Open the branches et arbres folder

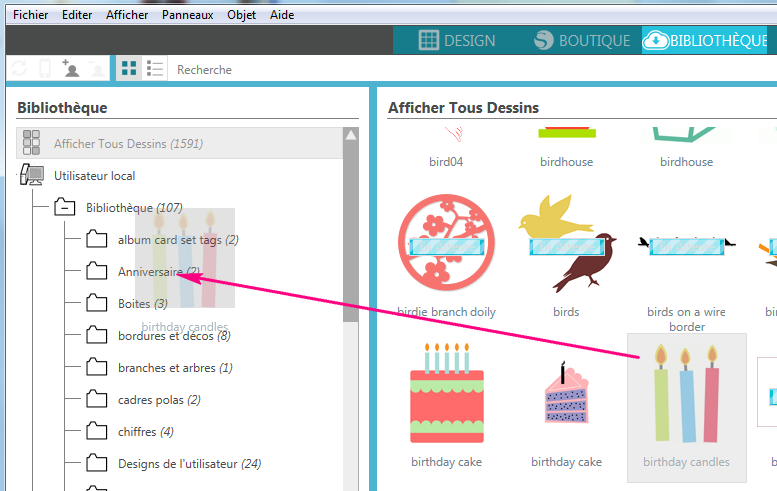click(x=175, y=368)
